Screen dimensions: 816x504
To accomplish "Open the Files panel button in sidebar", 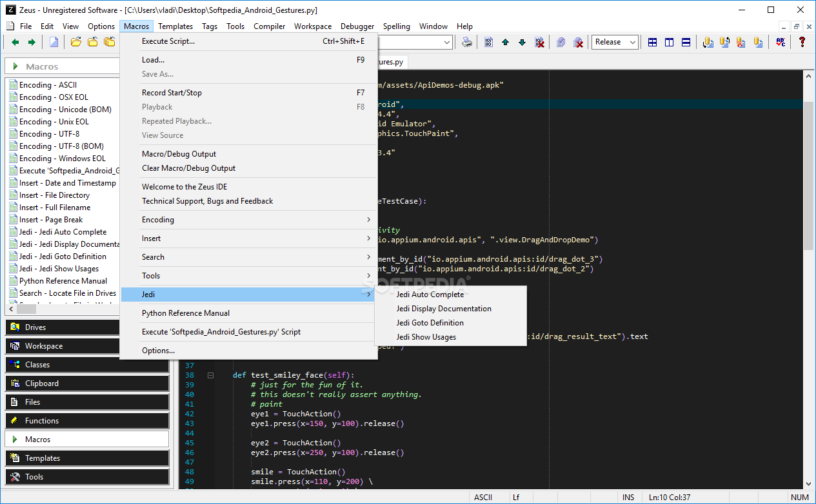I will [87, 402].
